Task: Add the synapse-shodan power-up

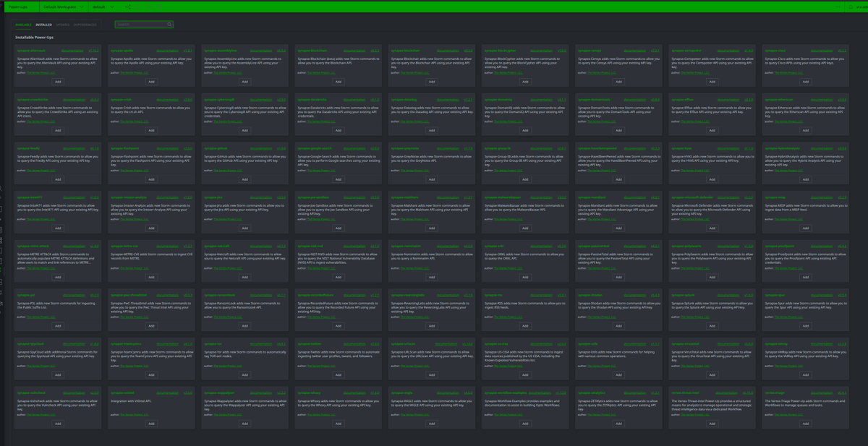Action: (x=618, y=326)
